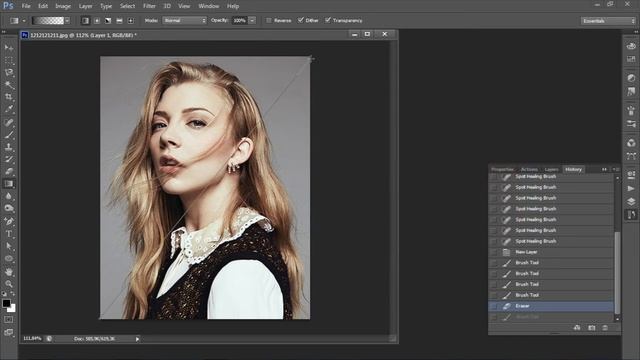Select the Magic Wand tool
This screenshot has height=360, width=640.
tap(9, 85)
